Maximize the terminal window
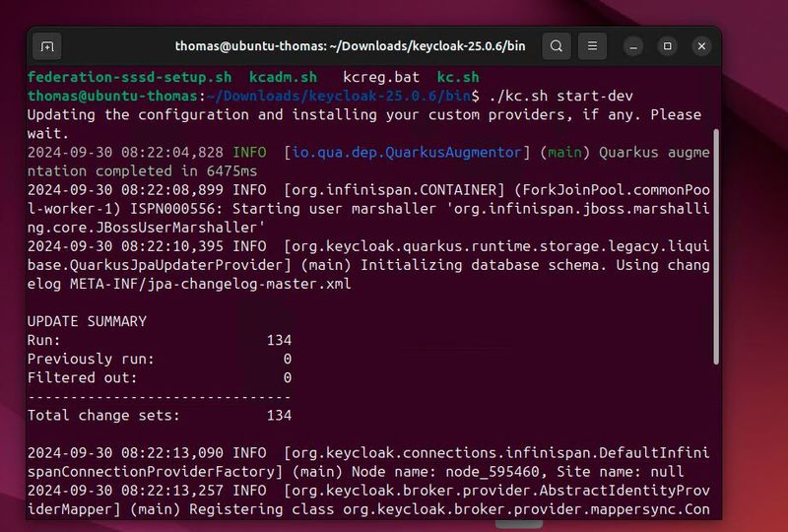This screenshot has width=788, height=532. [x=668, y=46]
